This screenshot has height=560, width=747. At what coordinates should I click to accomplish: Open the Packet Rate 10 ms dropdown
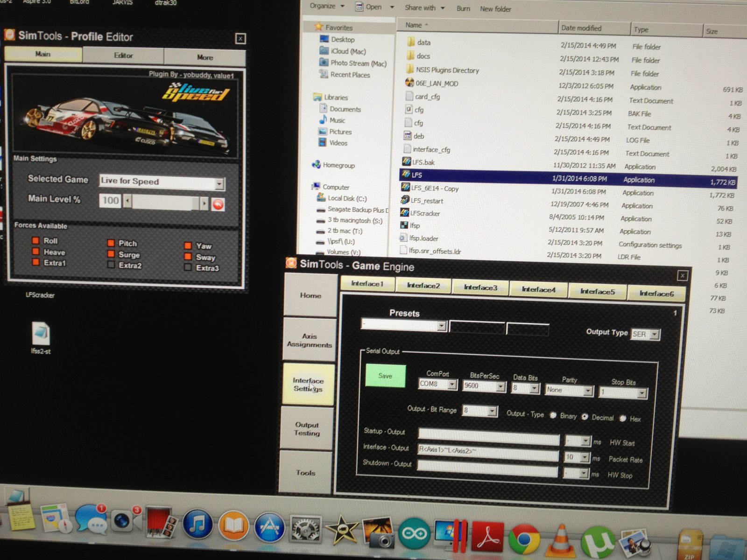click(x=585, y=458)
